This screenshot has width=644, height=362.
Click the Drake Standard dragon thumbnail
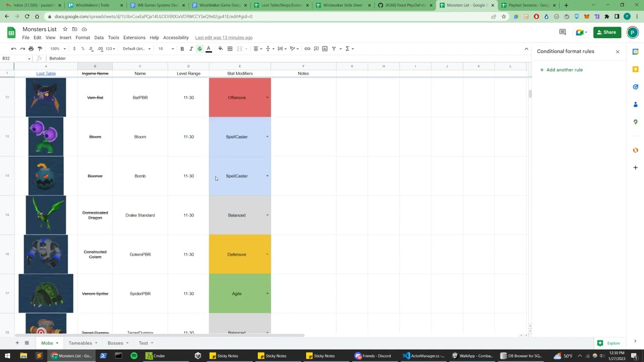coord(46,215)
